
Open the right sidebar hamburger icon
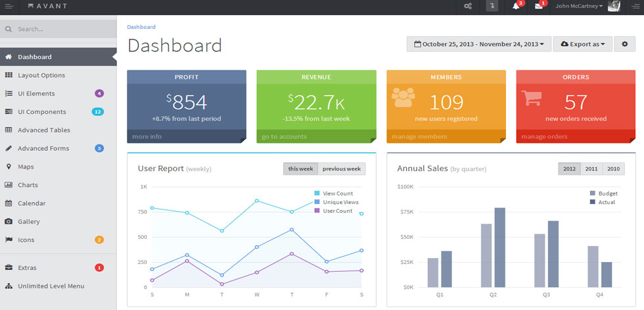pos(635,6)
